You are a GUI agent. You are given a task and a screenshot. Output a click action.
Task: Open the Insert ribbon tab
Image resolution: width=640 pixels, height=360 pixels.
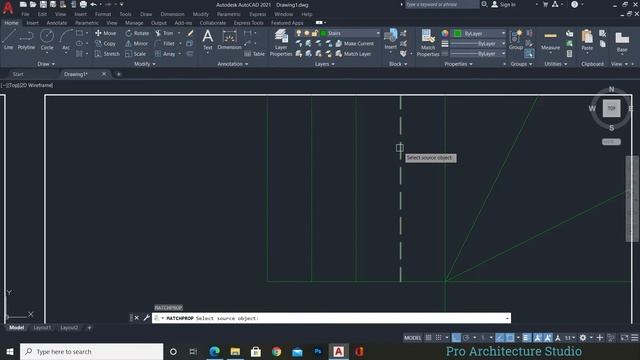tap(32, 23)
